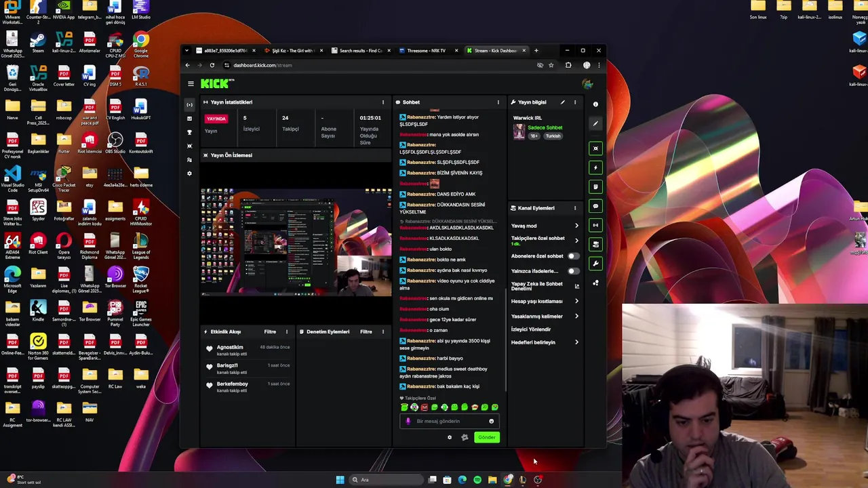Open Etkinlik Akışı three-dot menu
This screenshot has width=868, height=488.
[x=286, y=331]
